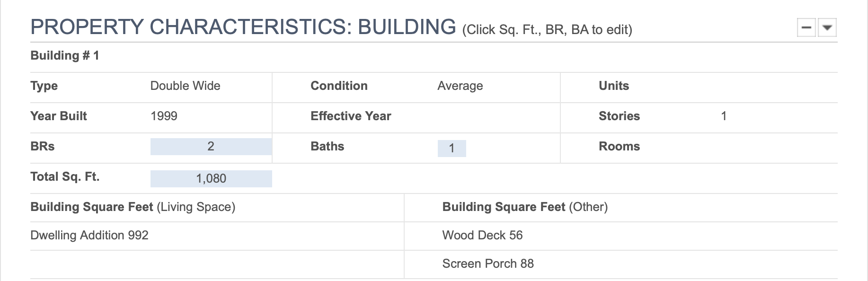Edit the BRs value field showing 2
The image size is (868, 281).
pyautogui.click(x=211, y=147)
